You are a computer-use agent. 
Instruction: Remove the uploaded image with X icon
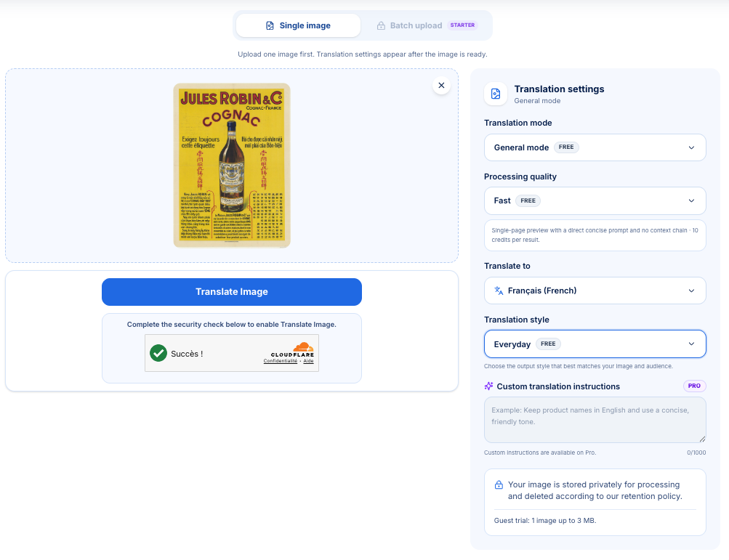(x=441, y=86)
